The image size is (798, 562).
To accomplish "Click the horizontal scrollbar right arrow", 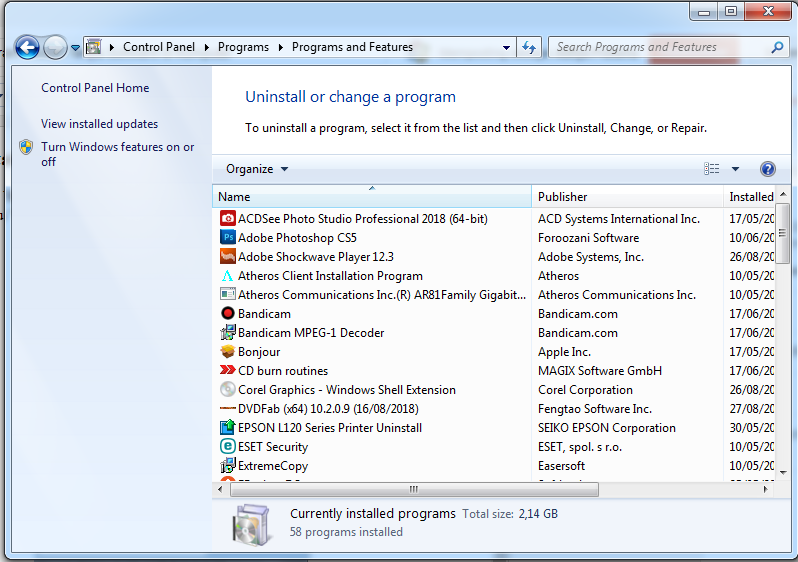I will 765,490.
